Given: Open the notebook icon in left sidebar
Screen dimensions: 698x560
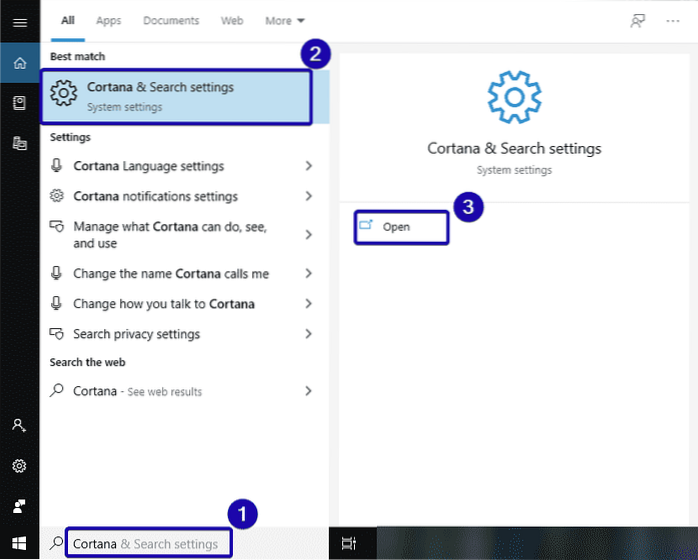Looking at the screenshot, I should click(19, 103).
